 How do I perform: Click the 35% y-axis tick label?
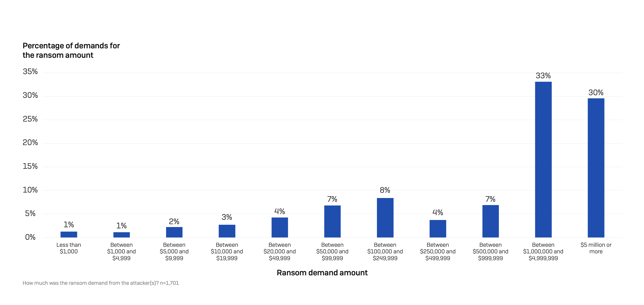click(x=30, y=72)
